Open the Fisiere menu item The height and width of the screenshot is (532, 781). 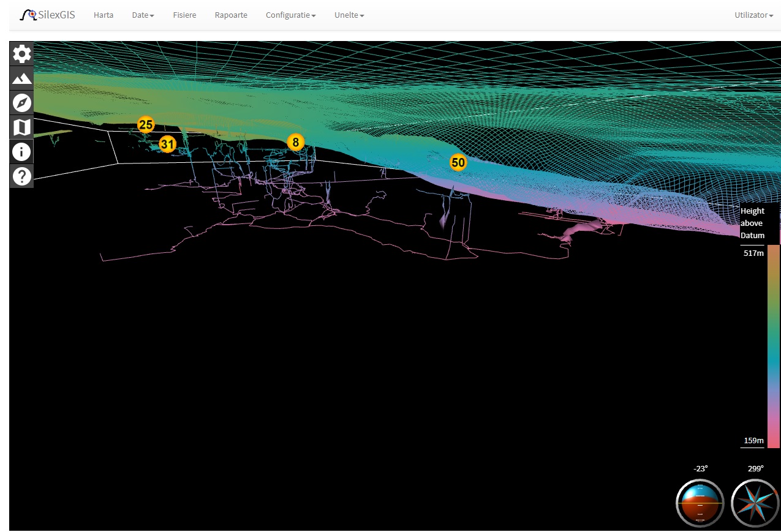(x=184, y=15)
